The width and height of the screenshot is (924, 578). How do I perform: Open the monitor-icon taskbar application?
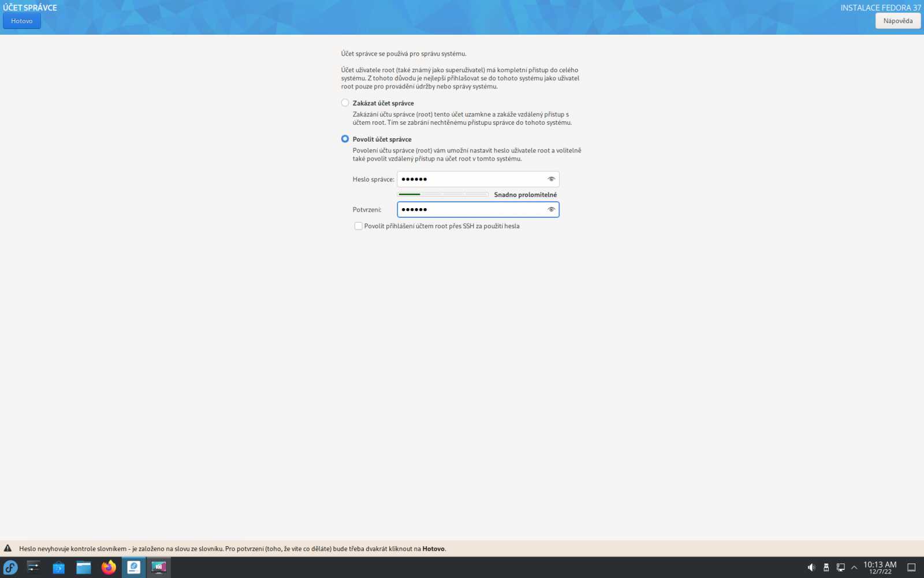point(158,568)
